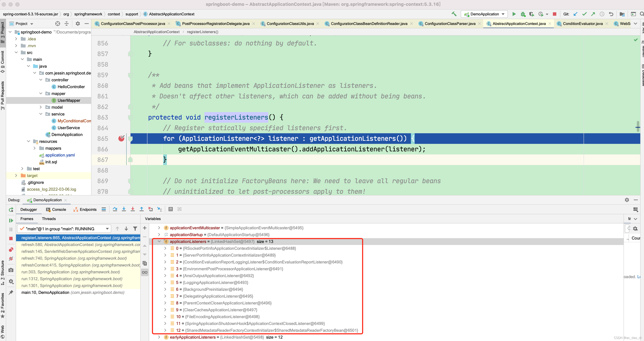Open Git Show History clock icon
Image resolution: width=644 pixels, height=341 pixels.
click(x=602, y=14)
